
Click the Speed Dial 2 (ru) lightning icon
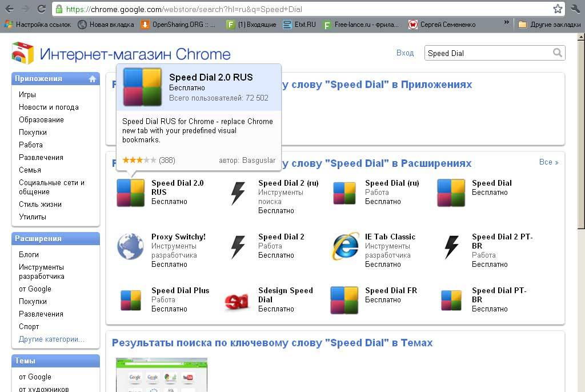[x=238, y=193]
